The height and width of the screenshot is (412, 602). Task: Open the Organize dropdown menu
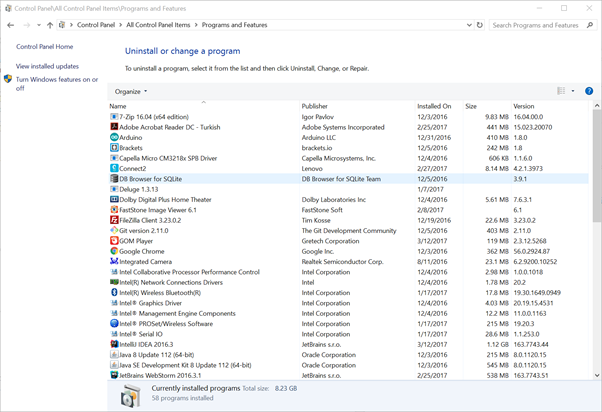click(131, 91)
